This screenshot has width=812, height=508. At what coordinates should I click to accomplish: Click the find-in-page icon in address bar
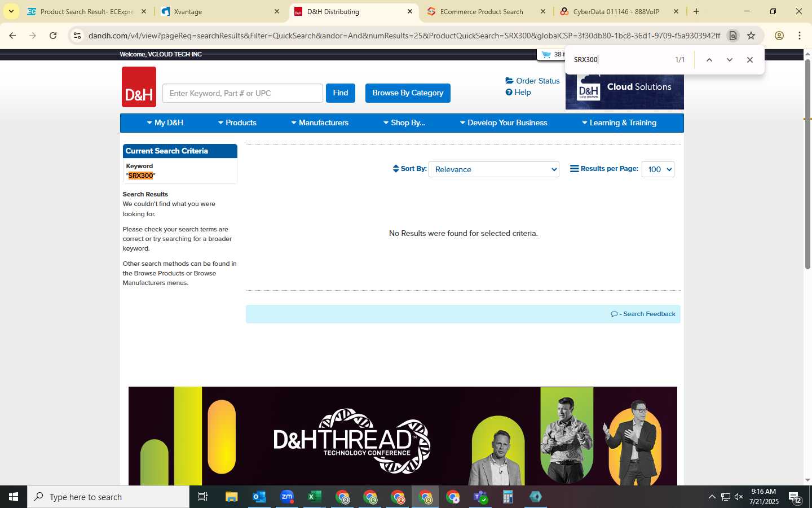click(732, 36)
